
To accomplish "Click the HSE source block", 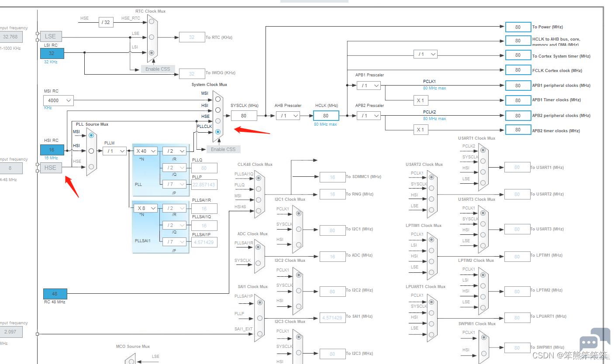I will coord(51,168).
